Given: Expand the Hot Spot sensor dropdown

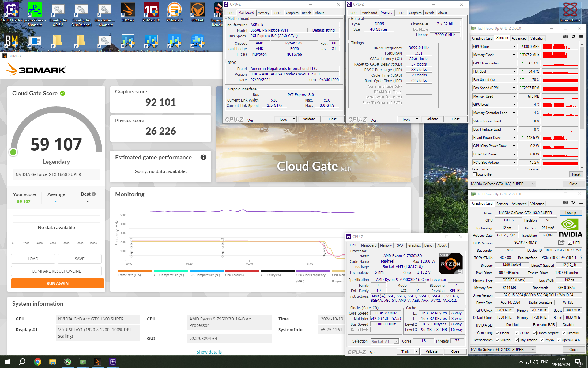Looking at the screenshot, I should 514,71.
